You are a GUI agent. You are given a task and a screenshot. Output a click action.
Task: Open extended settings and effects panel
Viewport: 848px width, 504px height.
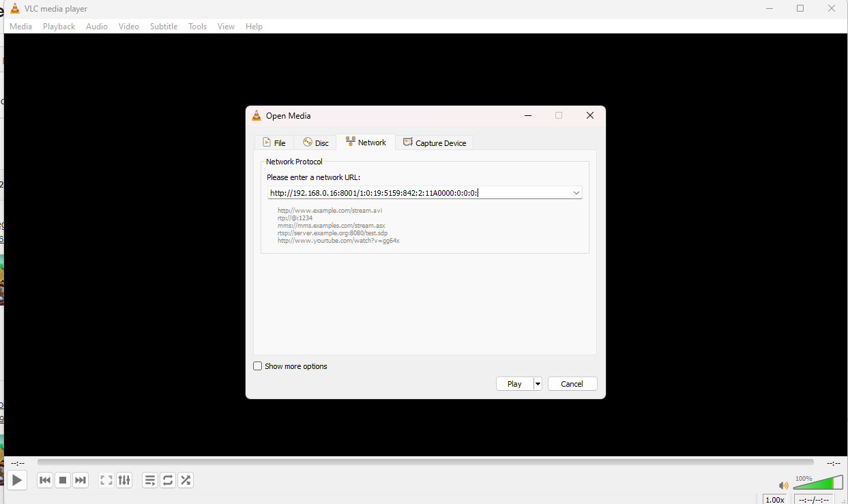click(x=124, y=480)
